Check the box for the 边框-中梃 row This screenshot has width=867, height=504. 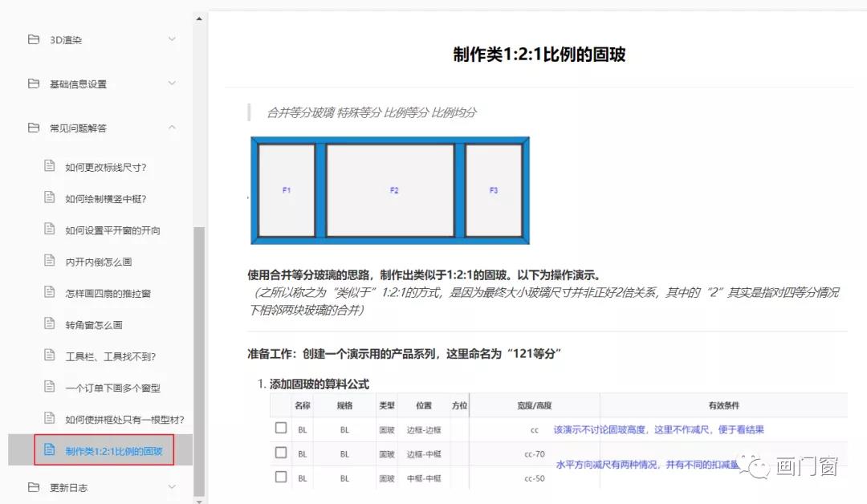coord(281,453)
